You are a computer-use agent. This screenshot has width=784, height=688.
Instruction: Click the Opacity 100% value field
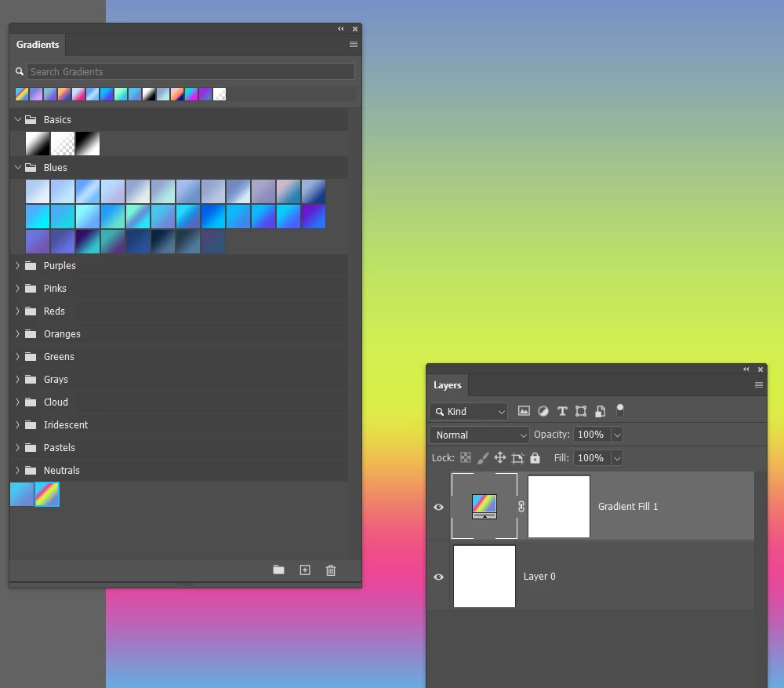(592, 435)
